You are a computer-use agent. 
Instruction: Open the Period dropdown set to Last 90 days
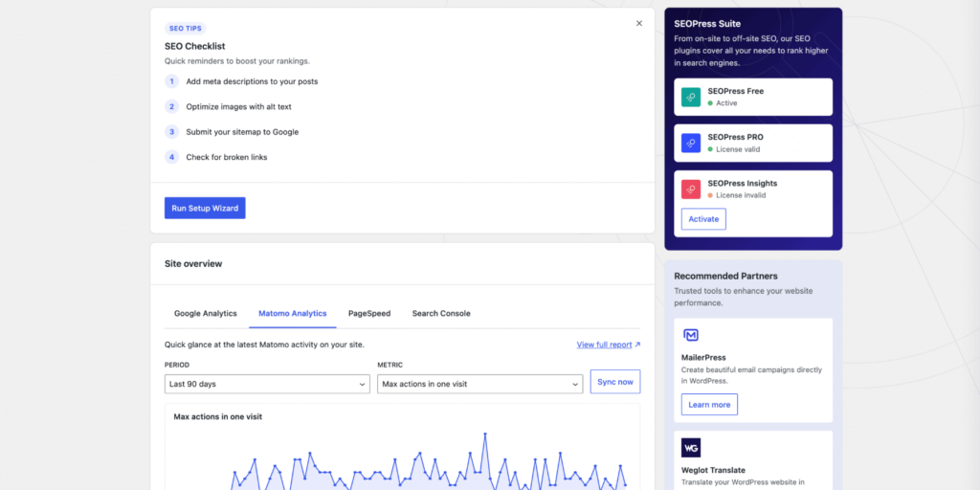click(267, 384)
